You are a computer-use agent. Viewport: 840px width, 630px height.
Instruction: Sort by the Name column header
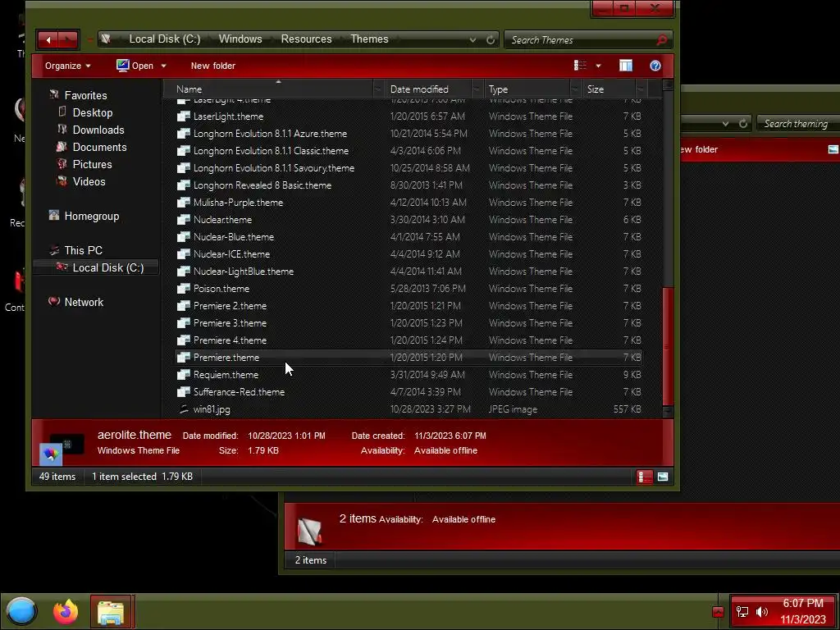(268, 89)
